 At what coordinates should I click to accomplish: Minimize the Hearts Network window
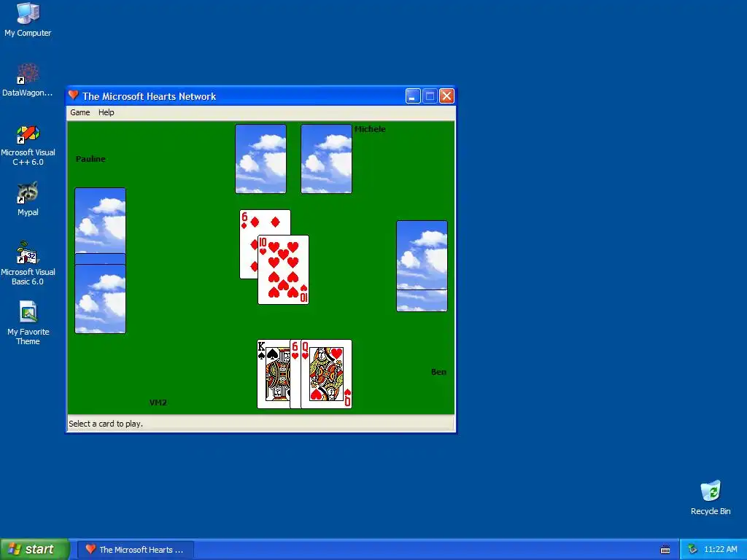(x=413, y=96)
